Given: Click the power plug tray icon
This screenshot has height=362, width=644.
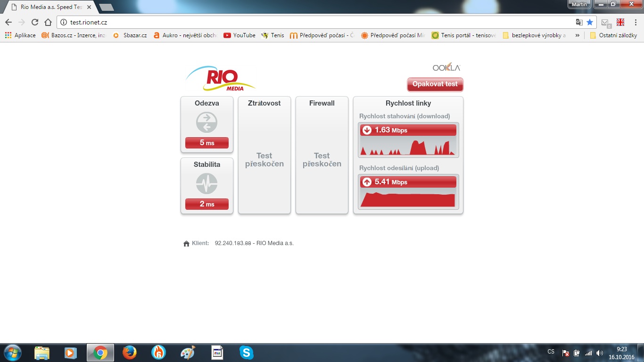Looking at the screenshot, I should click(577, 353).
